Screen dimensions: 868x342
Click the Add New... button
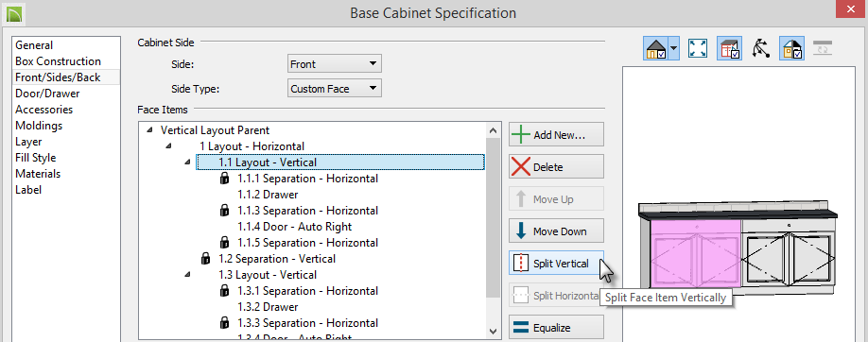pyautogui.click(x=556, y=134)
